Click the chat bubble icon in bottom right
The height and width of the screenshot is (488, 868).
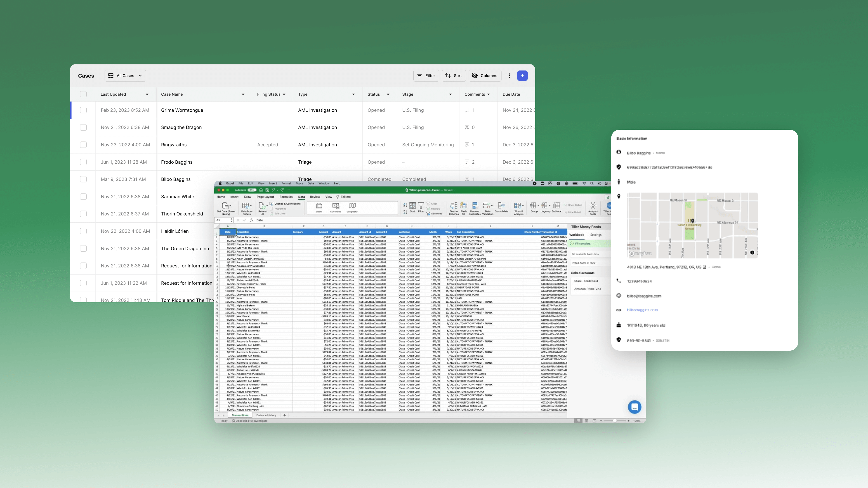(634, 407)
